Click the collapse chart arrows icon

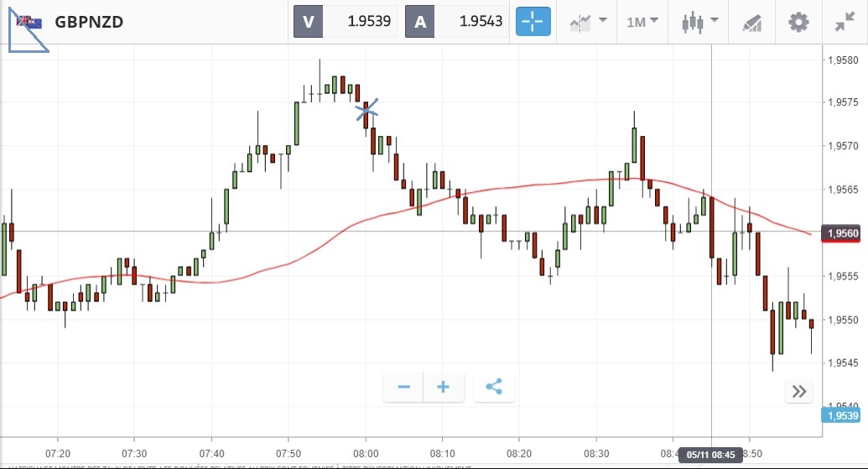click(x=845, y=22)
